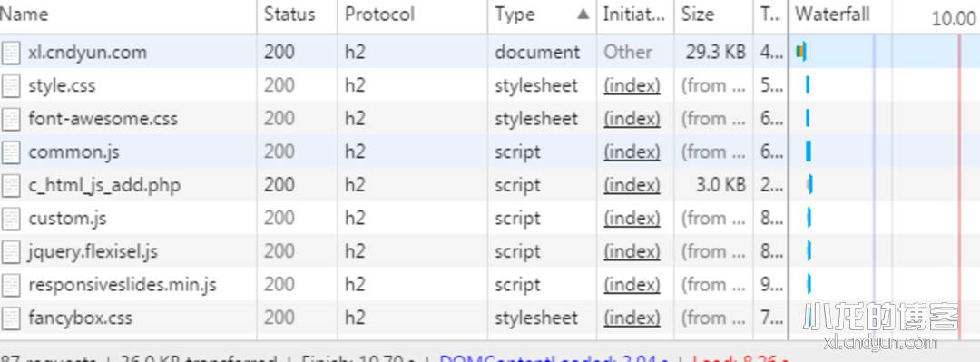Click the file icon beside custom.js
The height and width of the screenshot is (362, 980).
(x=11, y=219)
